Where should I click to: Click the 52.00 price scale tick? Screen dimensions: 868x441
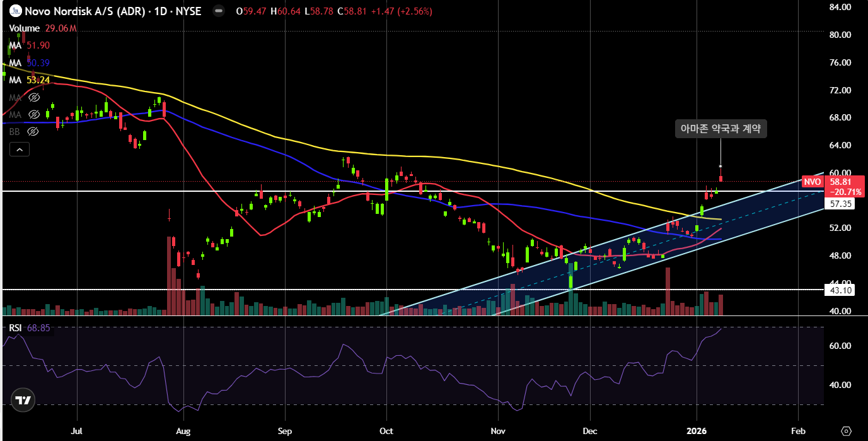tap(841, 228)
